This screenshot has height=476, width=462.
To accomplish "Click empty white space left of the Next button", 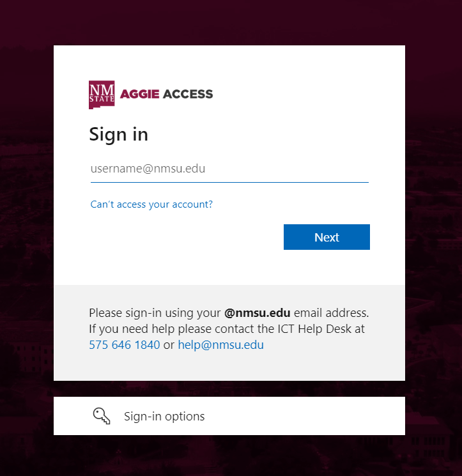I will point(182,237).
